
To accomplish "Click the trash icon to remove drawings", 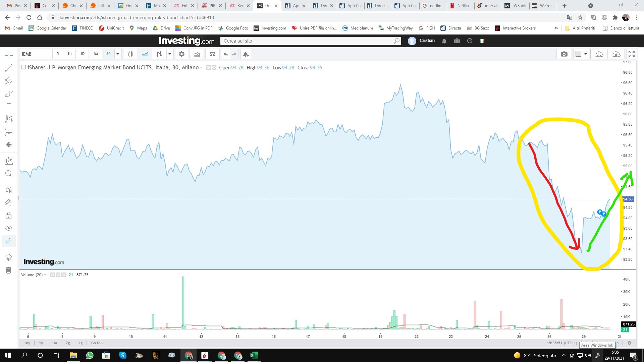I will [x=9, y=270].
